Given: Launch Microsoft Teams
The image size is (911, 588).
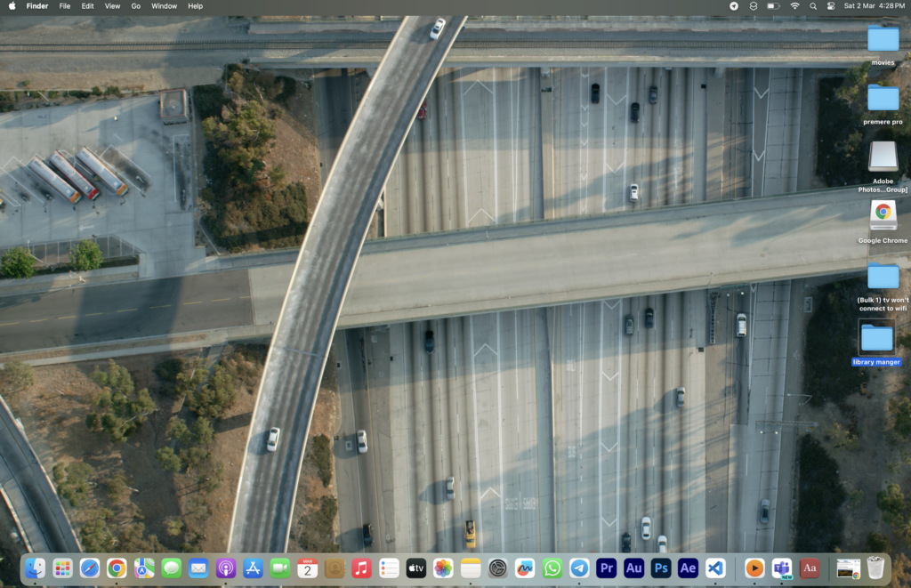Looking at the screenshot, I should point(781,568).
